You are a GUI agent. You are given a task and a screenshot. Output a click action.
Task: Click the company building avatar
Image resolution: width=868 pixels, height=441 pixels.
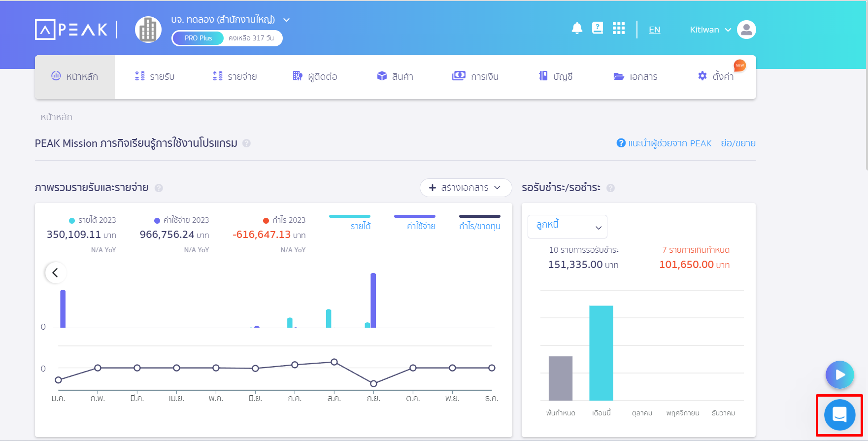148,30
